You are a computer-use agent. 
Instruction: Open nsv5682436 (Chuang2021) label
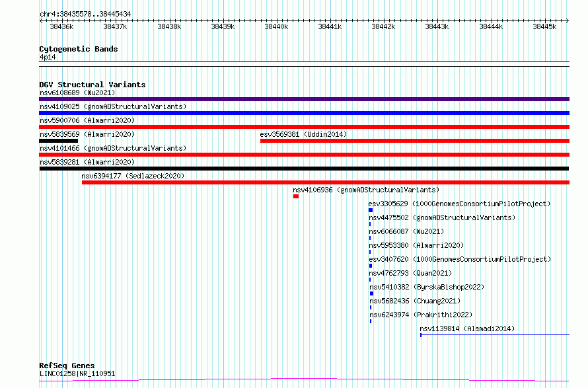pyautogui.click(x=415, y=301)
